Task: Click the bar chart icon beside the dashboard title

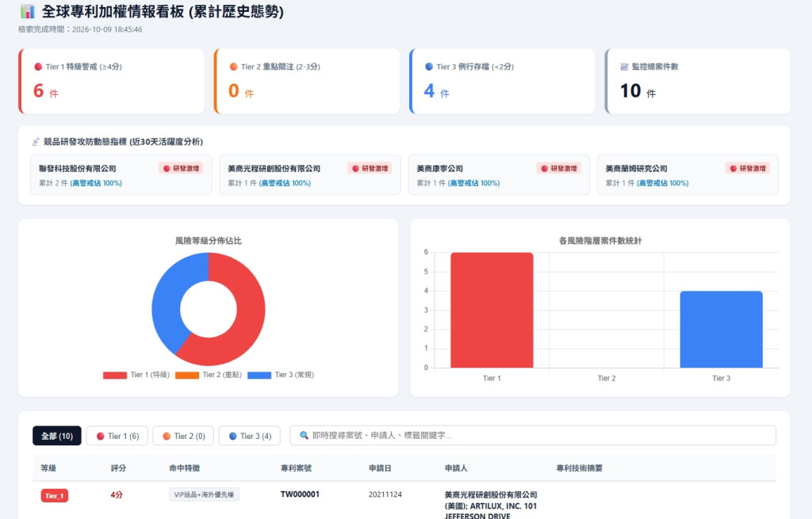Action: [27, 11]
